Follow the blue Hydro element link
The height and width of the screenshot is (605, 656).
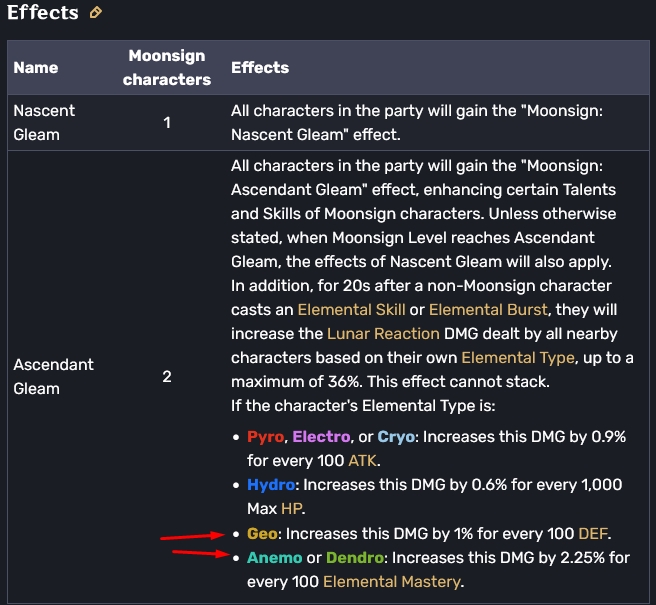tap(272, 484)
